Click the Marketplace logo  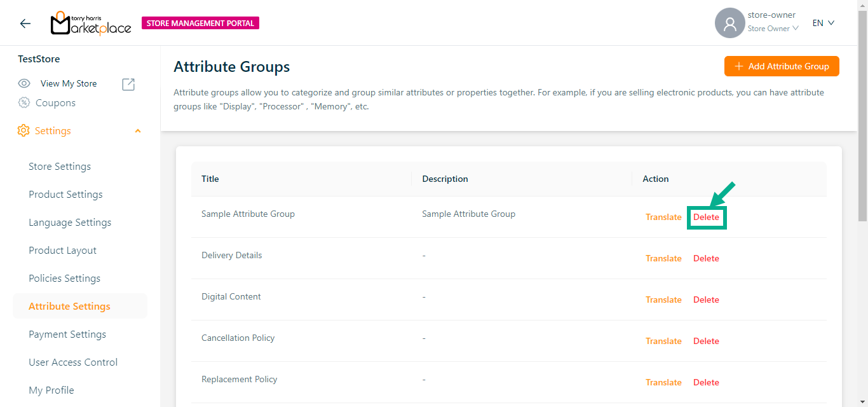[x=91, y=24]
